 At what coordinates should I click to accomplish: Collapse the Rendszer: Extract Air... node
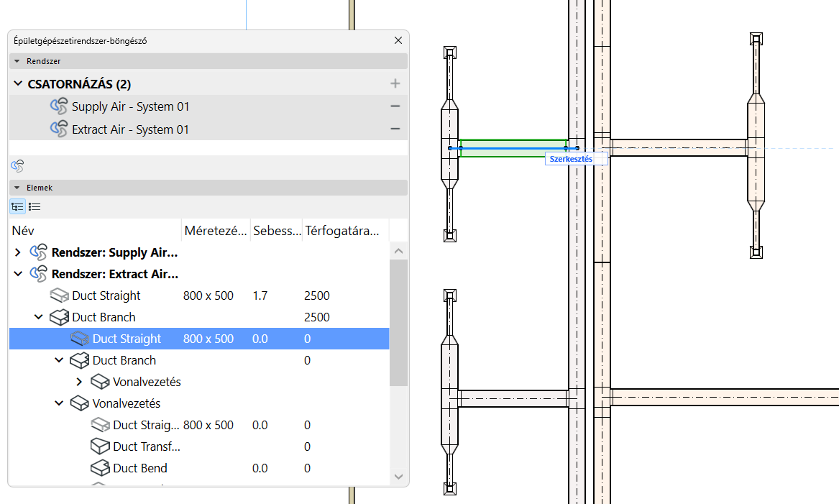pos(18,274)
